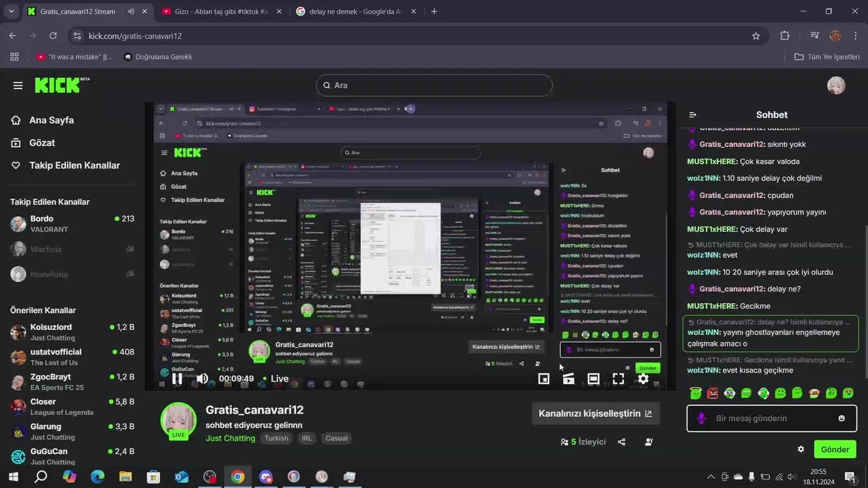Click the Bir mesaj gönderin chat input
The image size is (868, 488).
point(772,418)
